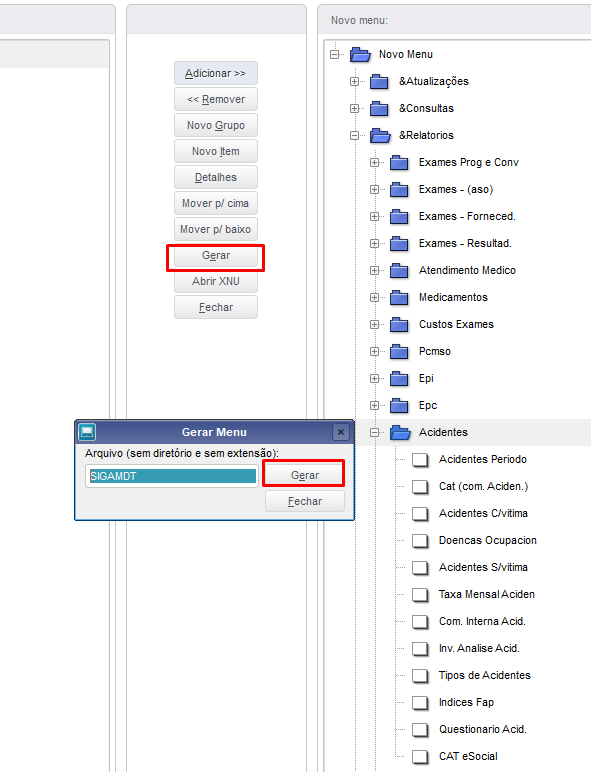Click the Atendimento Medico folder icon
The width and height of the screenshot is (591, 772).
[x=399, y=270]
